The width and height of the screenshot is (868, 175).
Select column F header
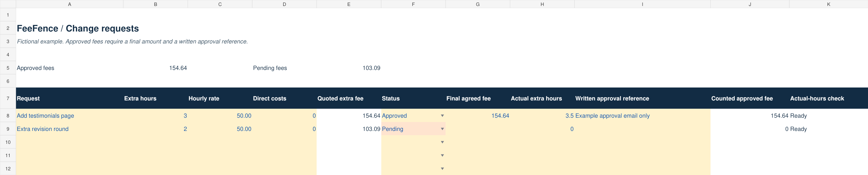point(413,4)
